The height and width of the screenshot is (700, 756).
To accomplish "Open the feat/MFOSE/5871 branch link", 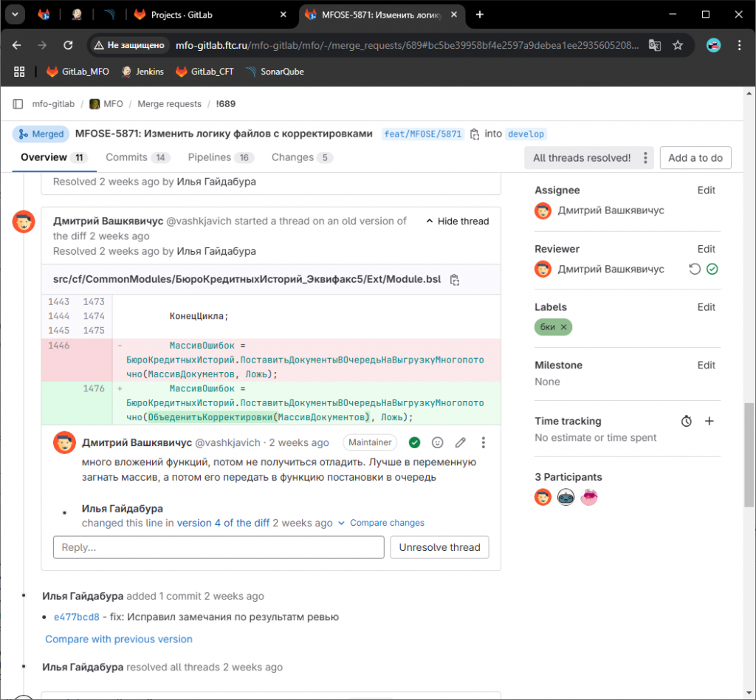I will 423,134.
